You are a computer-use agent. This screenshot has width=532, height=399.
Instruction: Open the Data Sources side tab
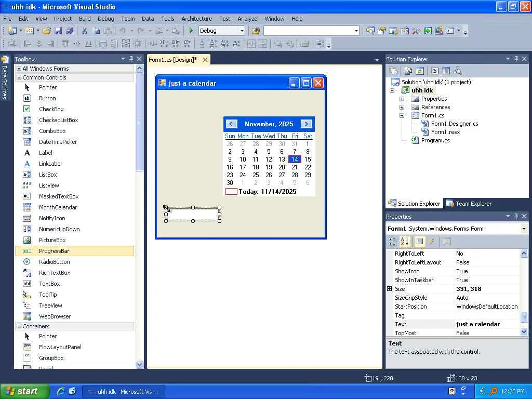pos(4,78)
